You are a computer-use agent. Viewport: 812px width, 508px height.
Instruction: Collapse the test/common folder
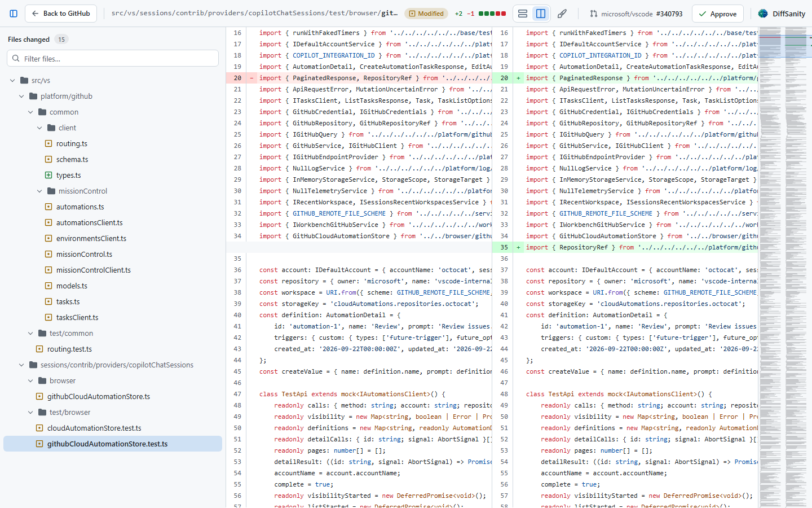[30, 333]
